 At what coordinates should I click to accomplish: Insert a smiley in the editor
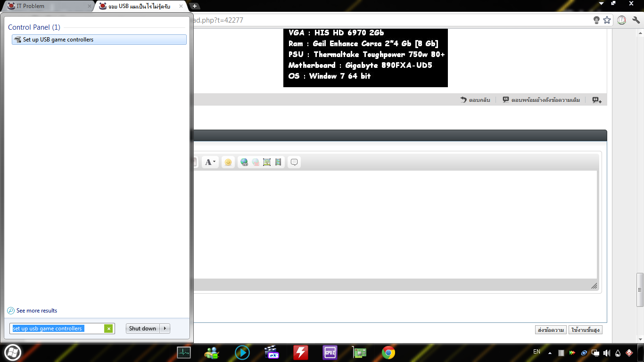click(x=228, y=162)
